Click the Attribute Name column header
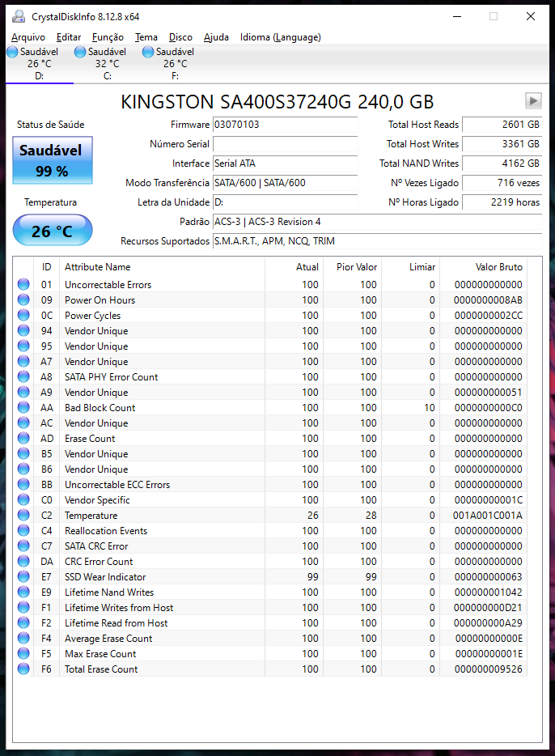The width and height of the screenshot is (555, 756). (162, 266)
